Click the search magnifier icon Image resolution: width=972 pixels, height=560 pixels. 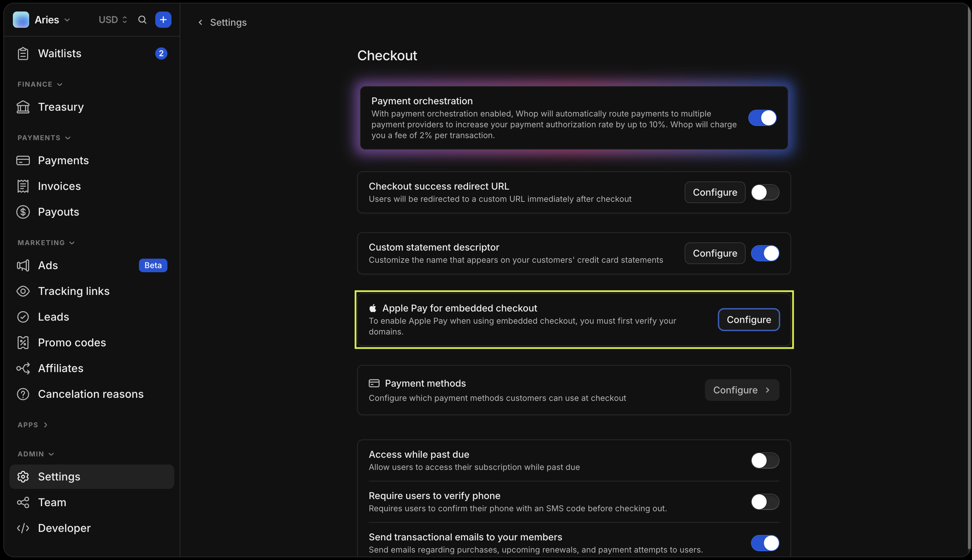[x=142, y=20]
